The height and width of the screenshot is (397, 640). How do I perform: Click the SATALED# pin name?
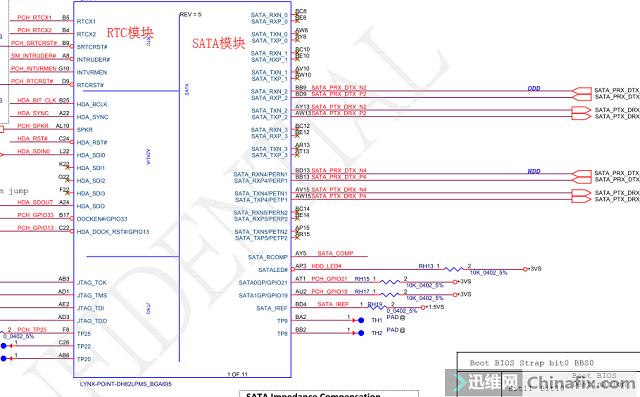273,270
